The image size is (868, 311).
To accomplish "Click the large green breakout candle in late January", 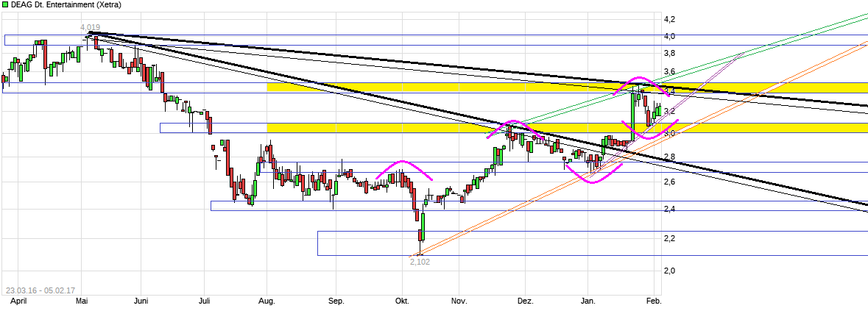I will coord(632,117).
